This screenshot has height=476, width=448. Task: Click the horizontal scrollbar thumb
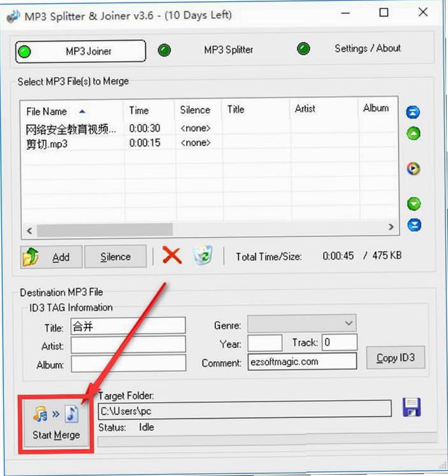click(x=105, y=230)
